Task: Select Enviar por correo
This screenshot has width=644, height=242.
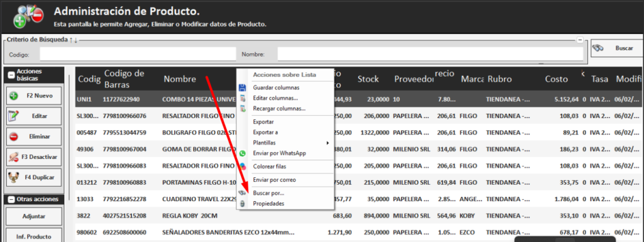Action: click(274, 180)
